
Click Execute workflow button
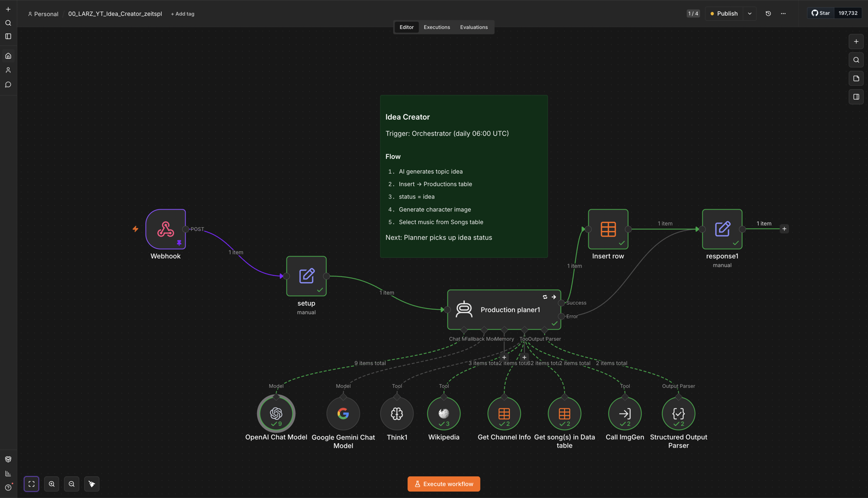pyautogui.click(x=444, y=484)
